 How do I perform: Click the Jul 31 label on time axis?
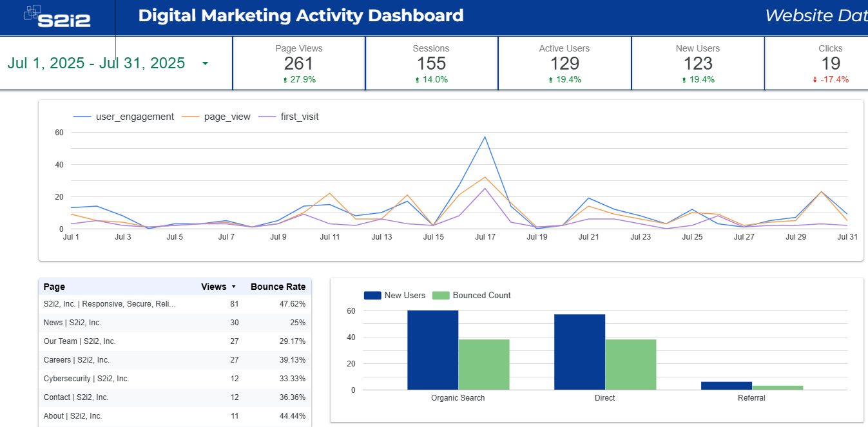pyautogui.click(x=847, y=237)
